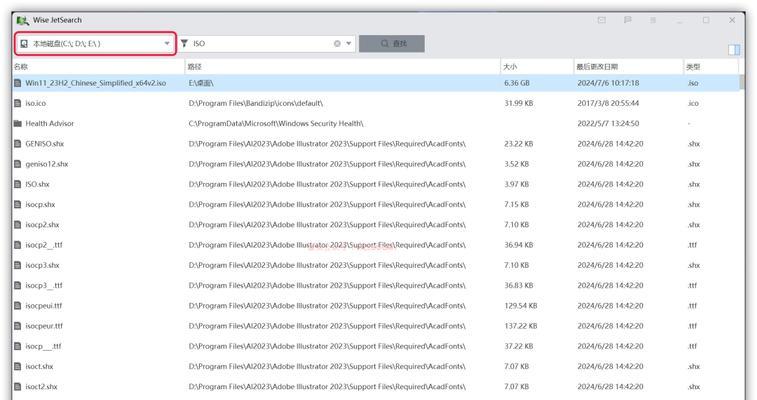757x400 pixels.
Task: Sort by 最后更改日期 column header
Action: (x=628, y=67)
